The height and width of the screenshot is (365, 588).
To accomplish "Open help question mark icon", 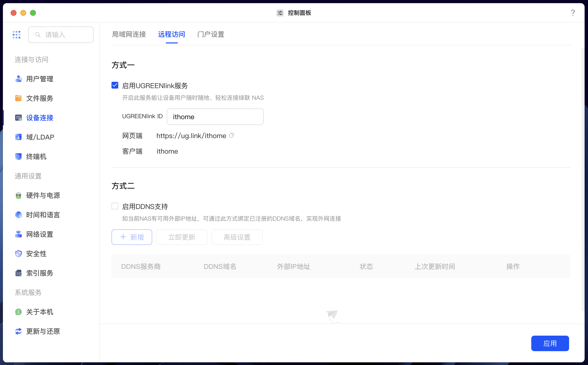I will pyautogui.click(x=573, y=13).
